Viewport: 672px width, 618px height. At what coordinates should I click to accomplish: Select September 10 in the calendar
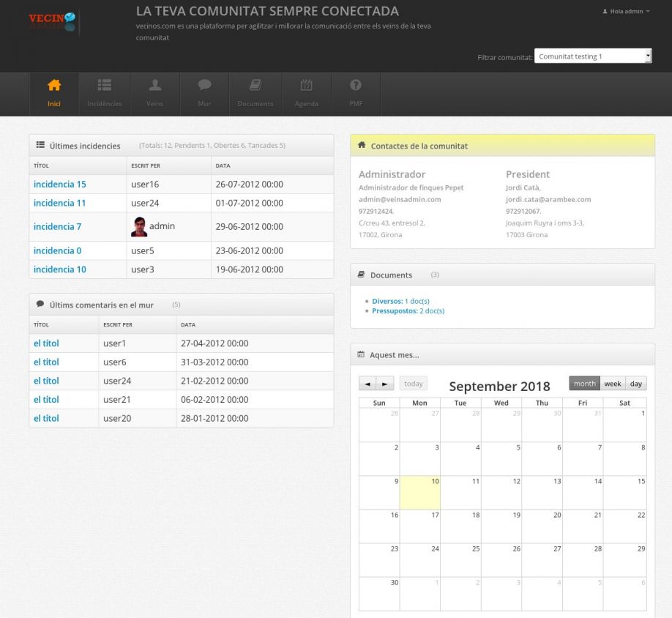(419, 492)
